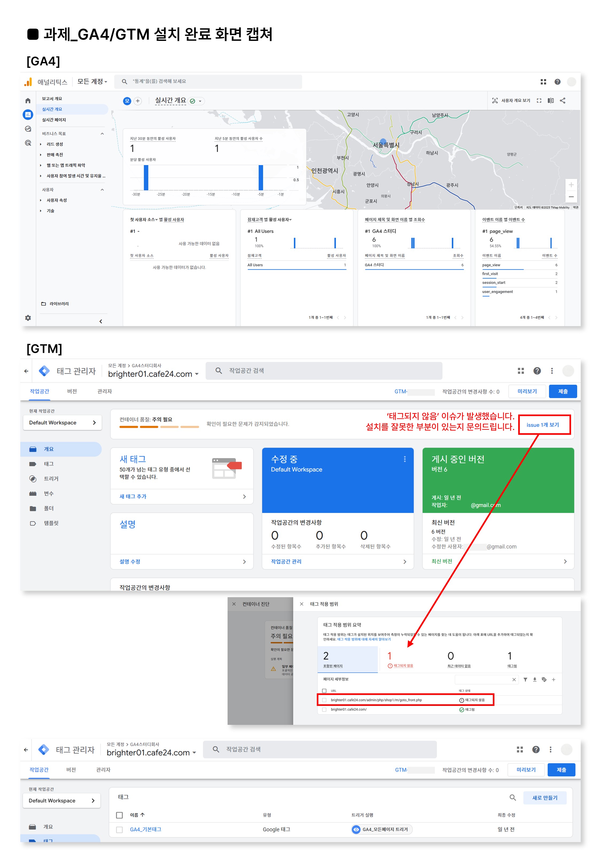Viewport: 601px width, 868px height.
Task: Click GA4 compare view icon
Action: (x=551, y=100)
